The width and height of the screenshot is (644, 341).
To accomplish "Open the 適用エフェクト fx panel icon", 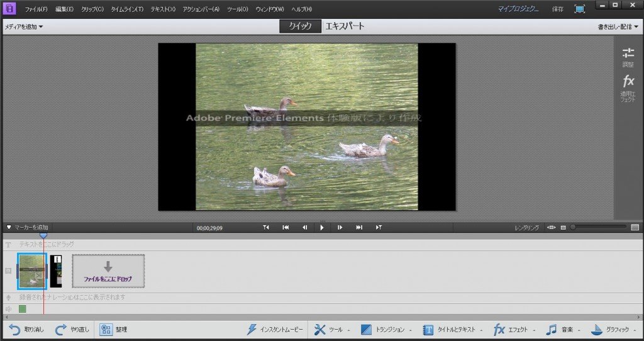I will (x=628, y=88).
